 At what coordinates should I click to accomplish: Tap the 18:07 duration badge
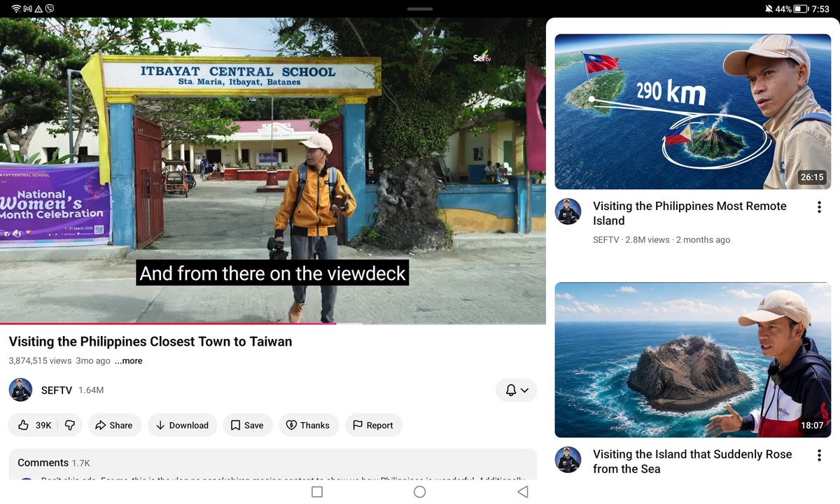click(812, 425)
